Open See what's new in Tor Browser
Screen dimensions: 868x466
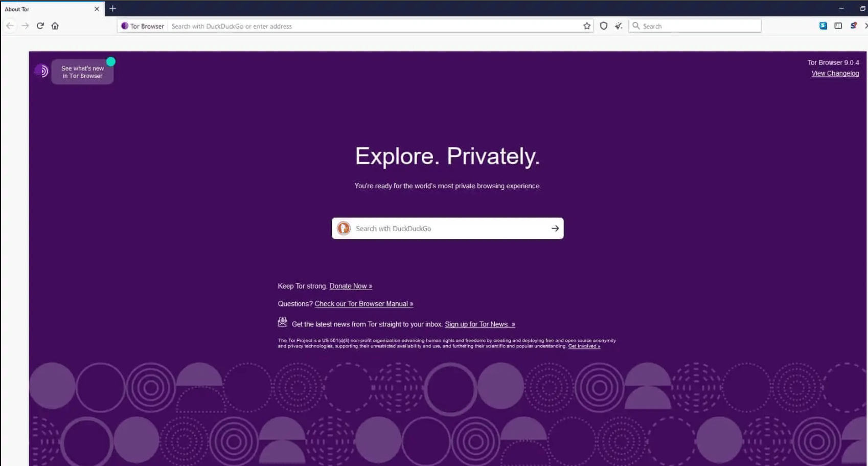pyautogui.click(x=82, y=72)
